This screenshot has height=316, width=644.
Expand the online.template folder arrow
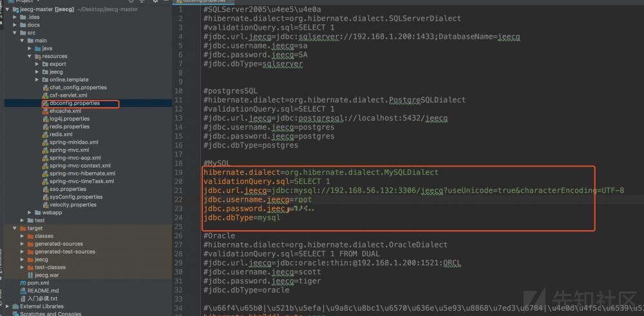pos(37,79)
